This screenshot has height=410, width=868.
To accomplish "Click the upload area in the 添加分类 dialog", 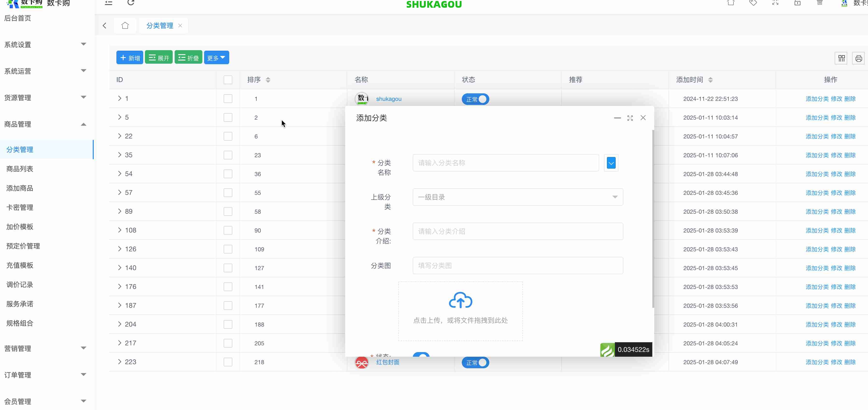I will (460, 310).
